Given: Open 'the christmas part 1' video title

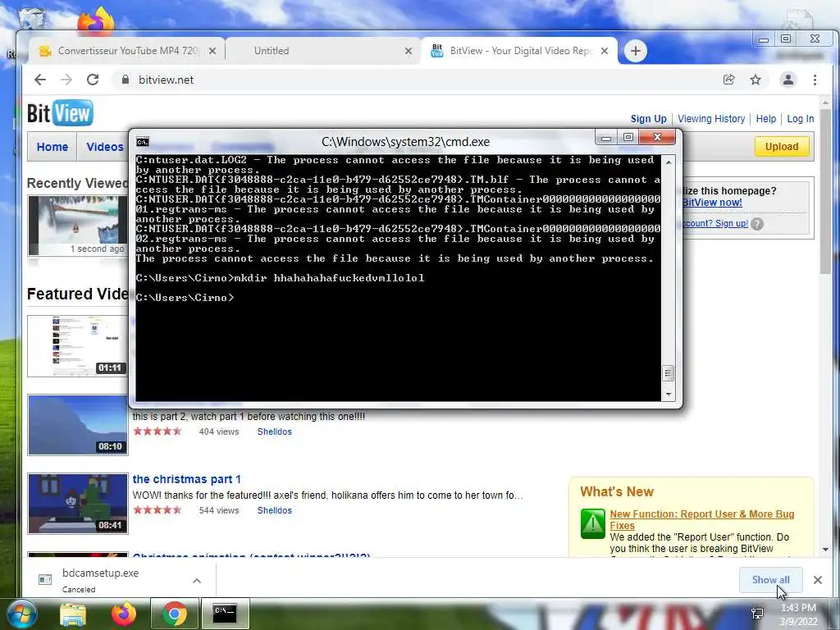Looking at the screenshot, I should (186, 479).
